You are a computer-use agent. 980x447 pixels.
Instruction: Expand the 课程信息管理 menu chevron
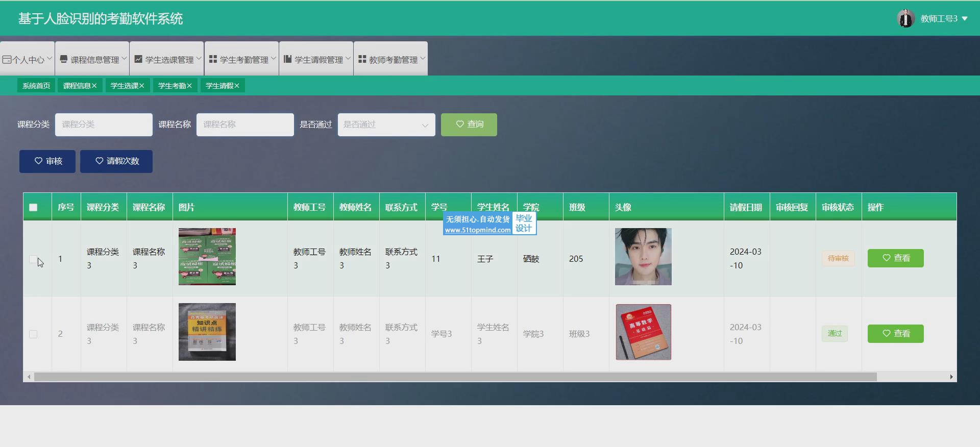click(124, 58)
